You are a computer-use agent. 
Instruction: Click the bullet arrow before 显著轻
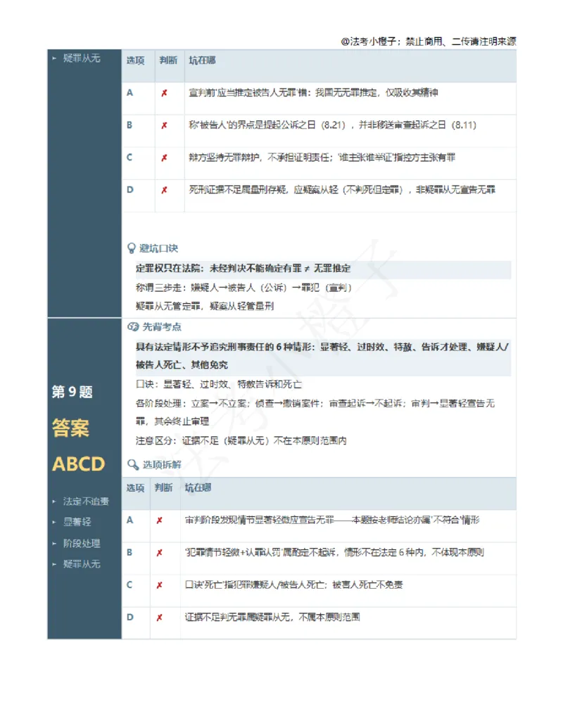click(54, 522)
